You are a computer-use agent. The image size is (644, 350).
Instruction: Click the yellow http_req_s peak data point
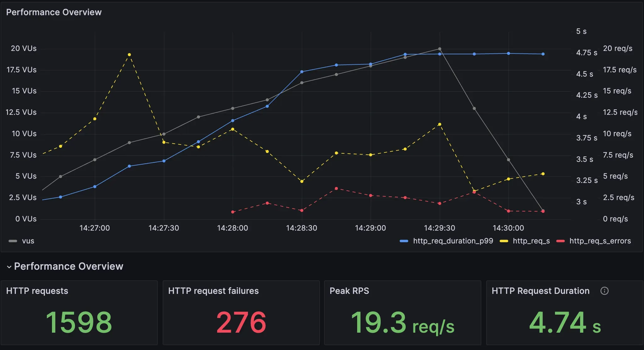point(129,55)
